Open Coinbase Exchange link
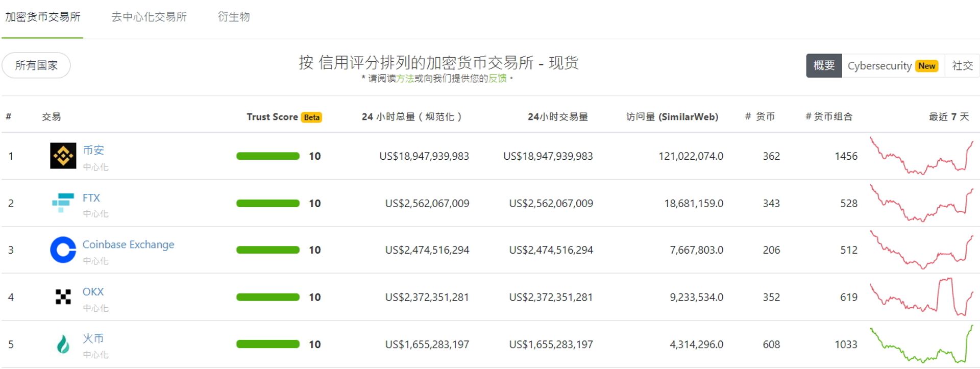This screenshot has height=369, width=980. pyautogui.click(x=129, y=244)
